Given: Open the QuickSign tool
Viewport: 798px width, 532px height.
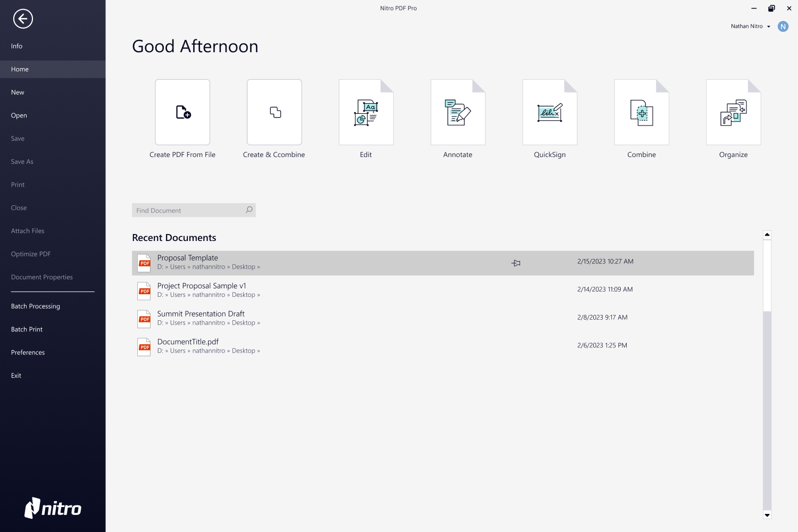Looking at the screenshot, I should coord(550,112).
